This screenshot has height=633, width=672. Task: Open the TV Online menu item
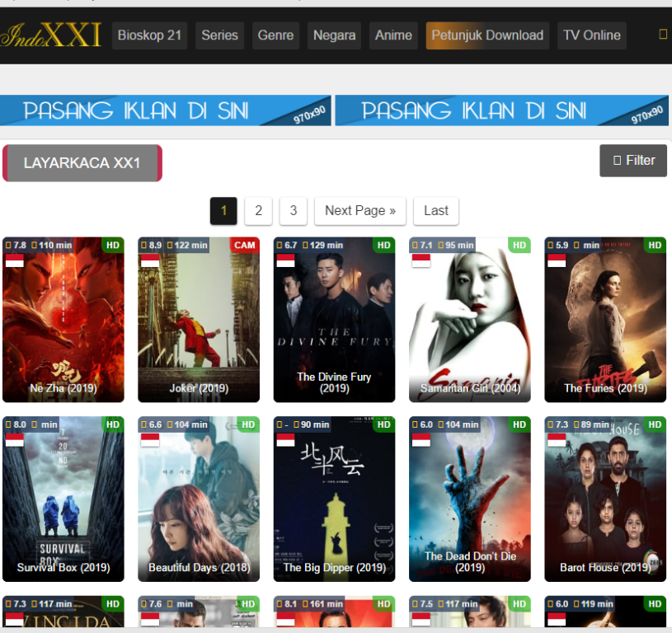pos(591,35)
